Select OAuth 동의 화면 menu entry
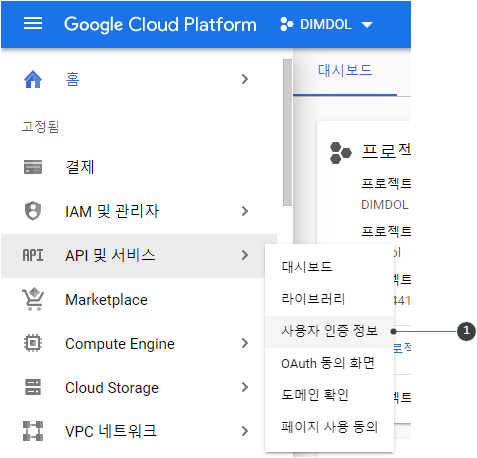Image resolution: width=477 pixels, height=458 pixels. [329, 363]
